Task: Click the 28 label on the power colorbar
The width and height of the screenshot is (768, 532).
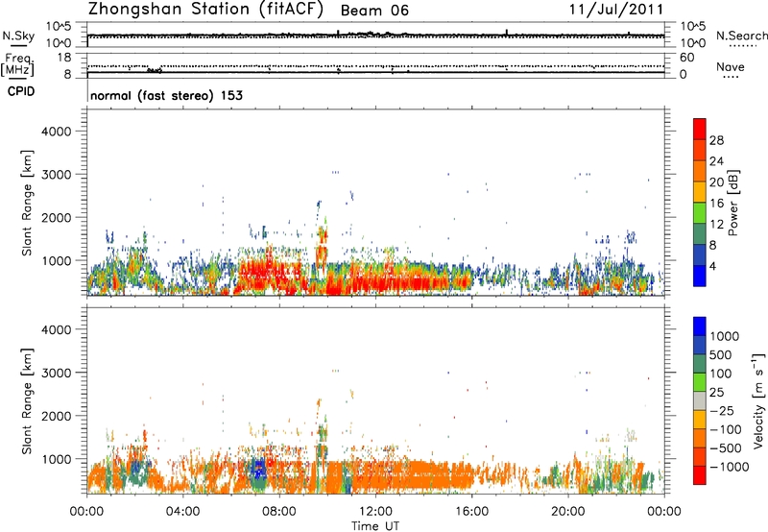Action: tap(716, 140)
